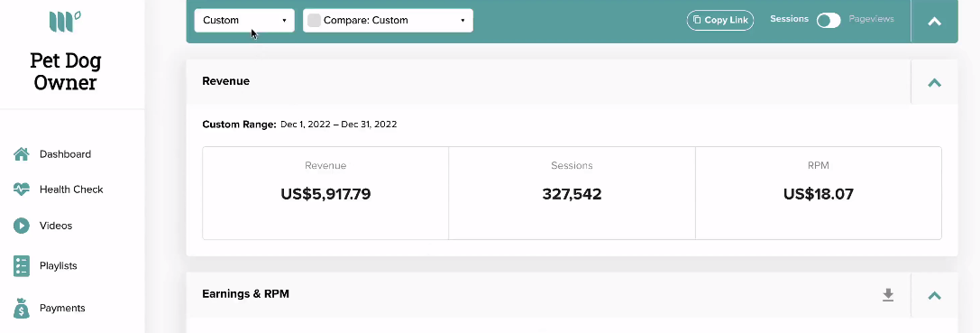Screen dimensions: 980x333
Task: Click the 327,542 sessions value
Action: 572,194
